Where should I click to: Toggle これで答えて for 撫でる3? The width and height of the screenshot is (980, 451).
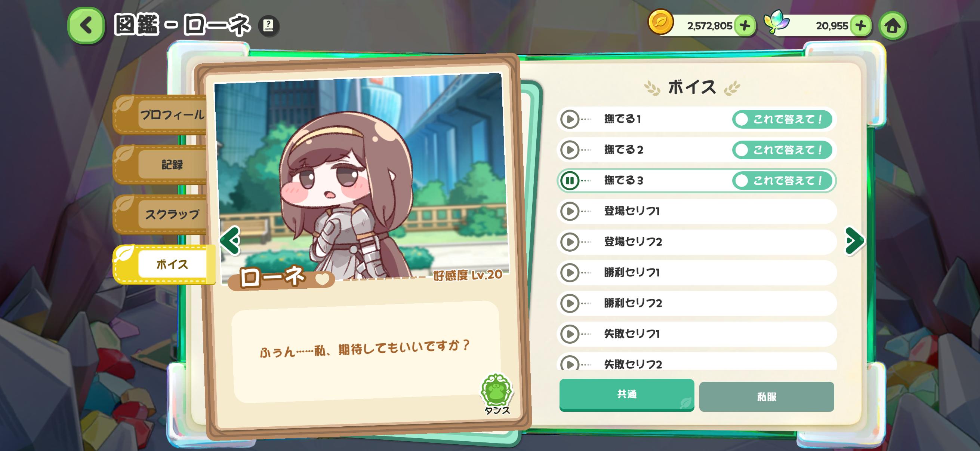coord(782,180)
